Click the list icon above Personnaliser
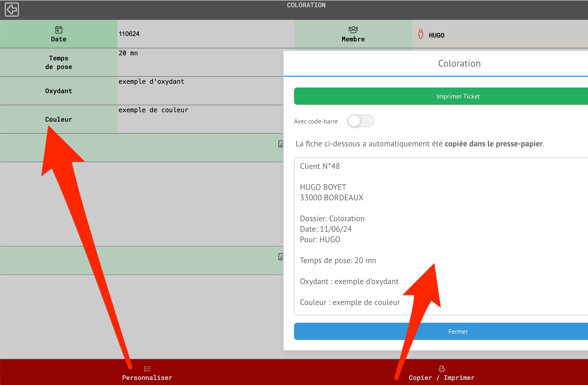588x385 pixels. tap(147, 369)
